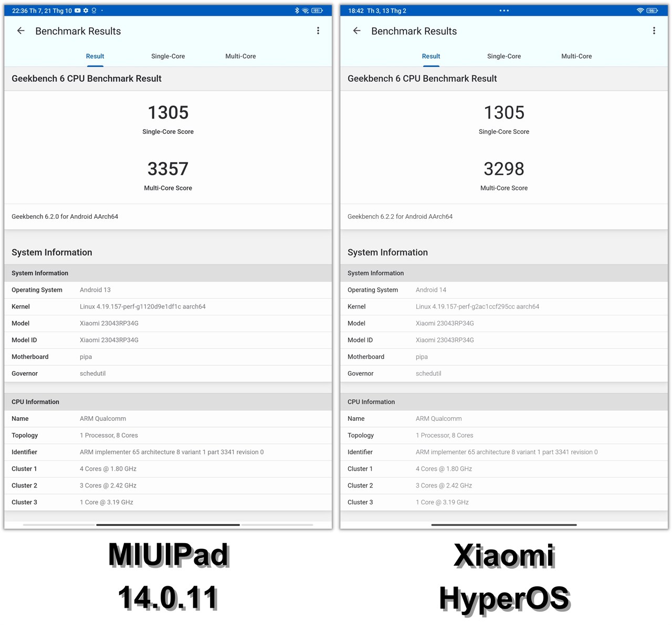Click kernel value ending 'g2ac1ccf295cc aarch64'
This screenshot has height=625, width=672.
tap(477, 306)
